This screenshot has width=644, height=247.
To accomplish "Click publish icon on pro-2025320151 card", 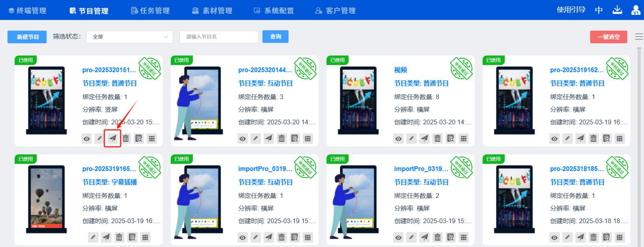I will (x=113, y=138).
